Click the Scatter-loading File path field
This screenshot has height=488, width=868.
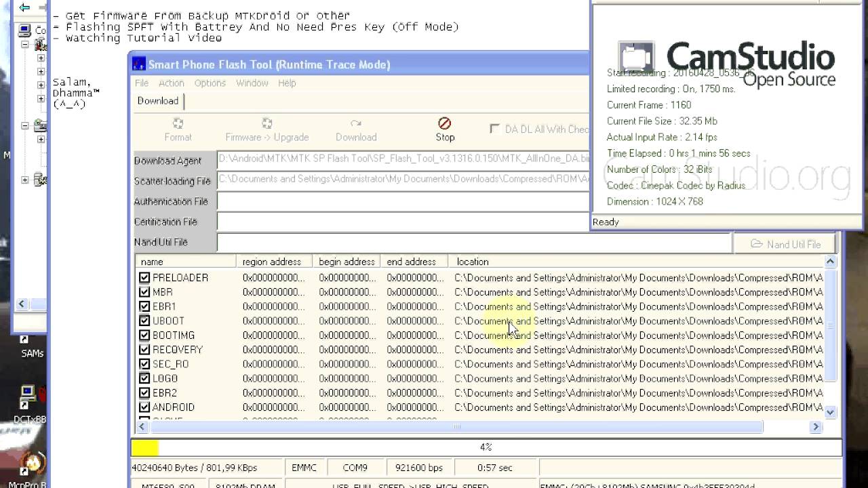click(x=403, y=180)
